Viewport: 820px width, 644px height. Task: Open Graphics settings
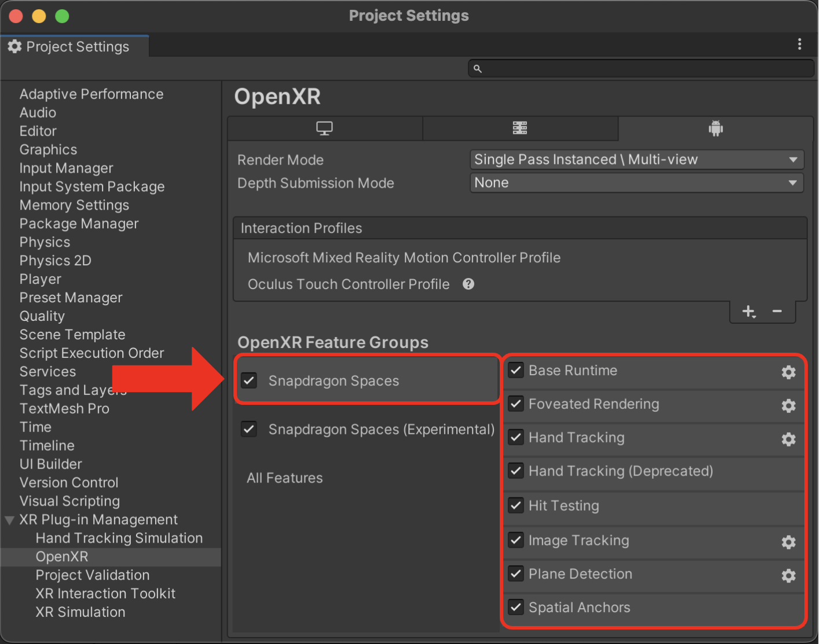point(48,149)
